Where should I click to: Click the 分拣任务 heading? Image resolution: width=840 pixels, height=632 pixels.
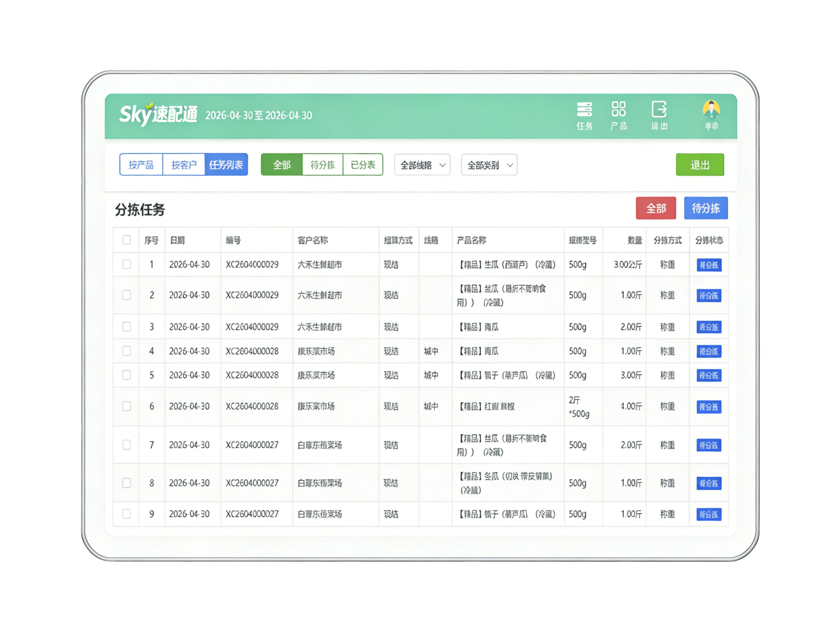point(140,210)
